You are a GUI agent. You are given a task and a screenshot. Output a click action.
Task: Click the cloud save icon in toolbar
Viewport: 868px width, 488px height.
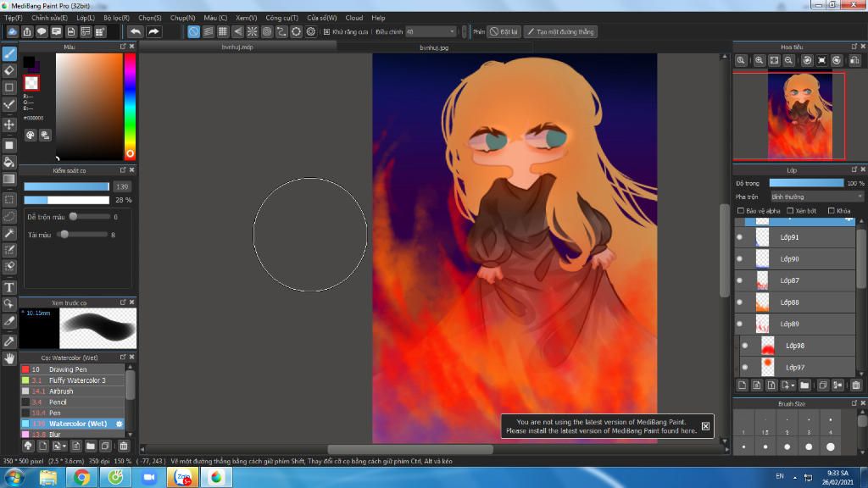pyautogui.click(x=12, y=31)
